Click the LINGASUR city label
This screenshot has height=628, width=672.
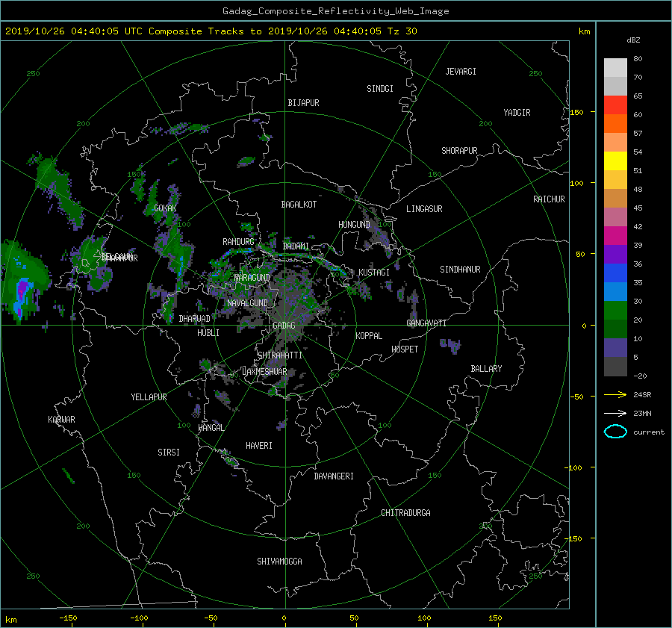(424, 209)
